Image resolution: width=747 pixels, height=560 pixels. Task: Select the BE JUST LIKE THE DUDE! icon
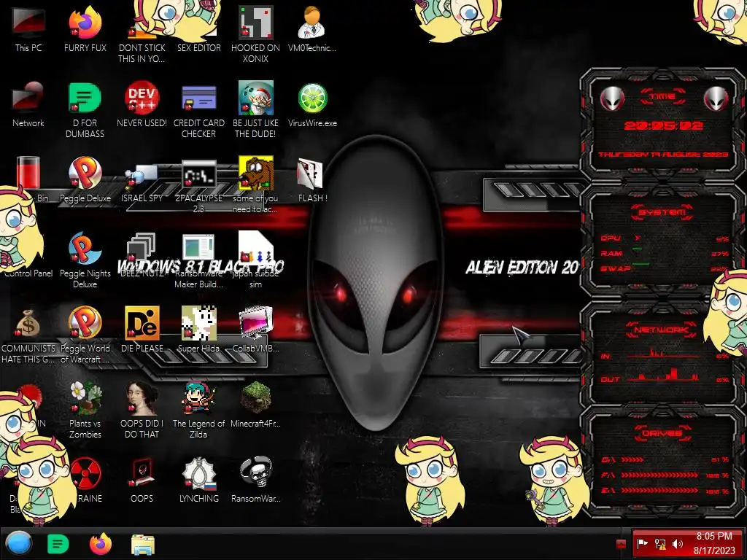[256, 109]
